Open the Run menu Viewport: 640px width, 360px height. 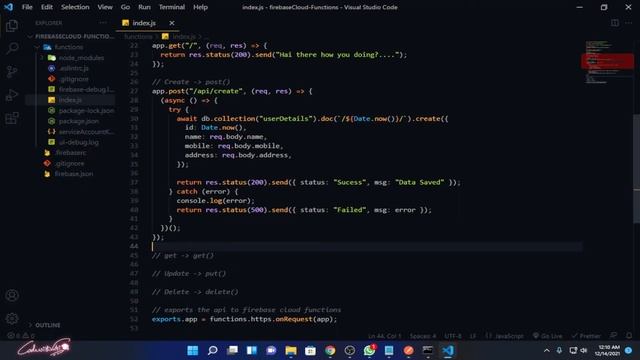(144, 7)
